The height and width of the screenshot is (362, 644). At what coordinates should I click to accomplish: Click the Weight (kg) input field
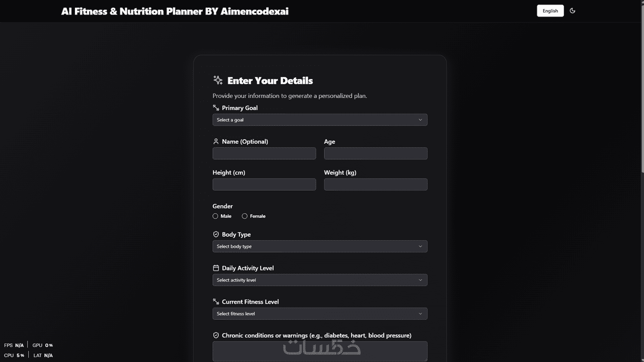point(375,185)
